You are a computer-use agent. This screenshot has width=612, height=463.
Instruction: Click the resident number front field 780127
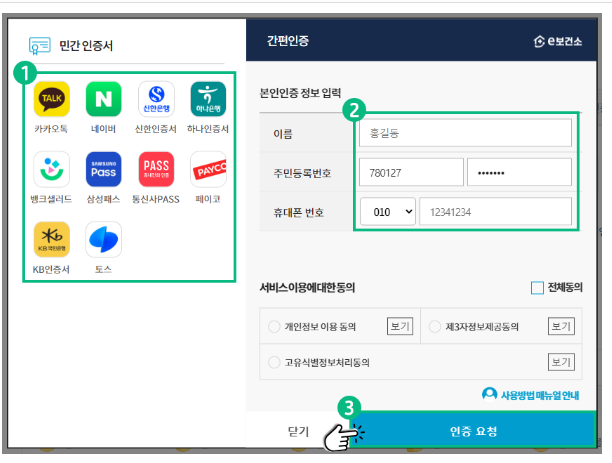[411, 172]
